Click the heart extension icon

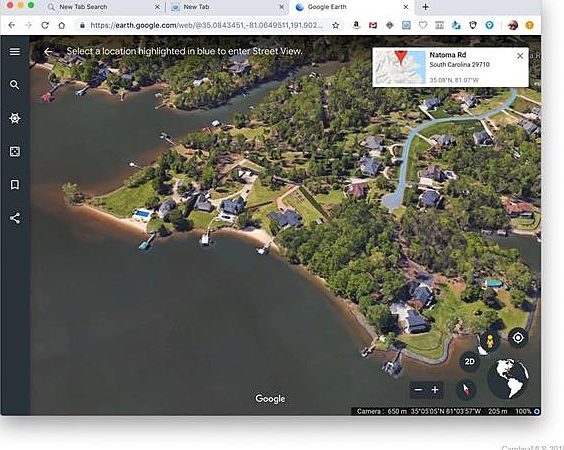pos(423,25)
